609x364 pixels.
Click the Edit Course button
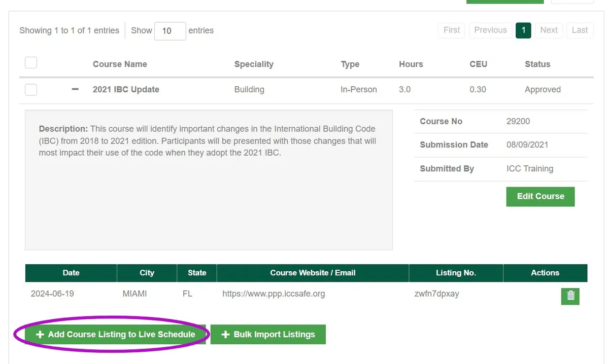coord(540,197)
